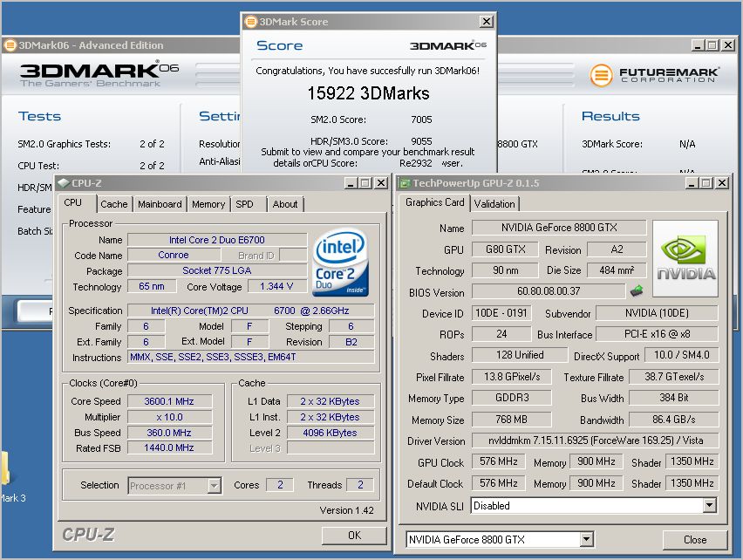The width and height of the screenshot is (743, 560).
Task: Click the Bus Interface value PCI-E x16 @ x8
Action: (x=657, y=334)
